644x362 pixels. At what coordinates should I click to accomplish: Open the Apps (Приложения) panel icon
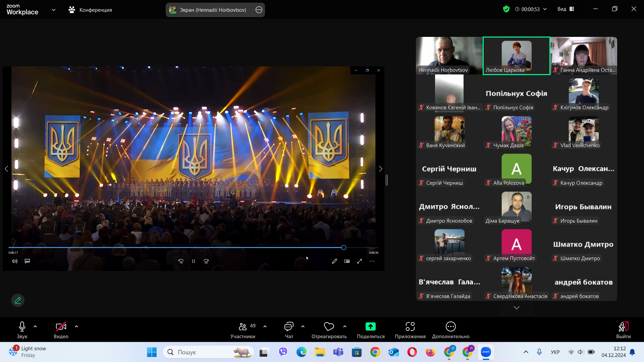coord(410,326)
